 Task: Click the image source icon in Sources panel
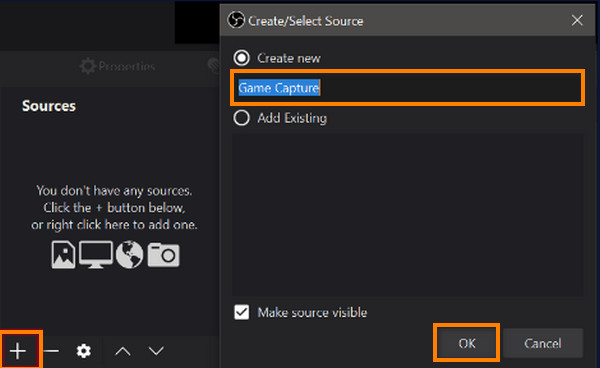pos(63,255)
